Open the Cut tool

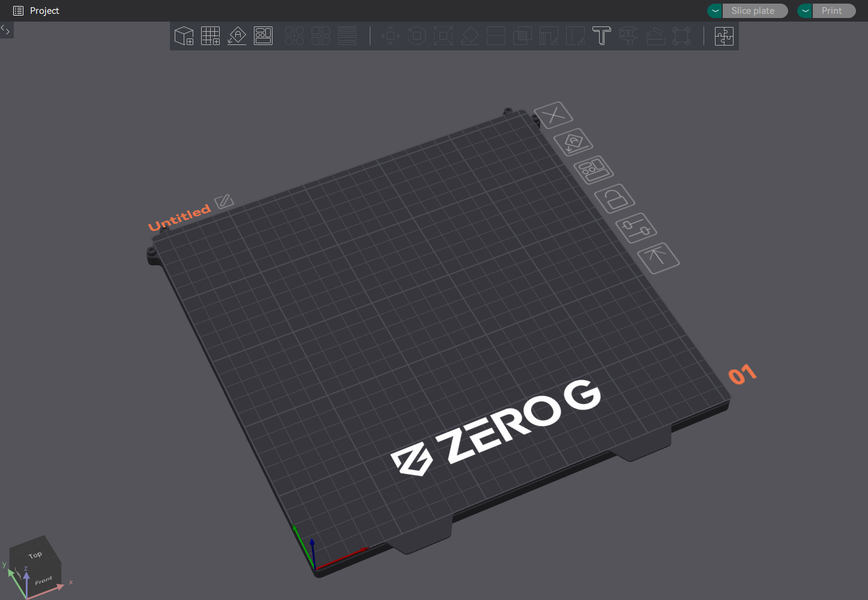[496, 36]
